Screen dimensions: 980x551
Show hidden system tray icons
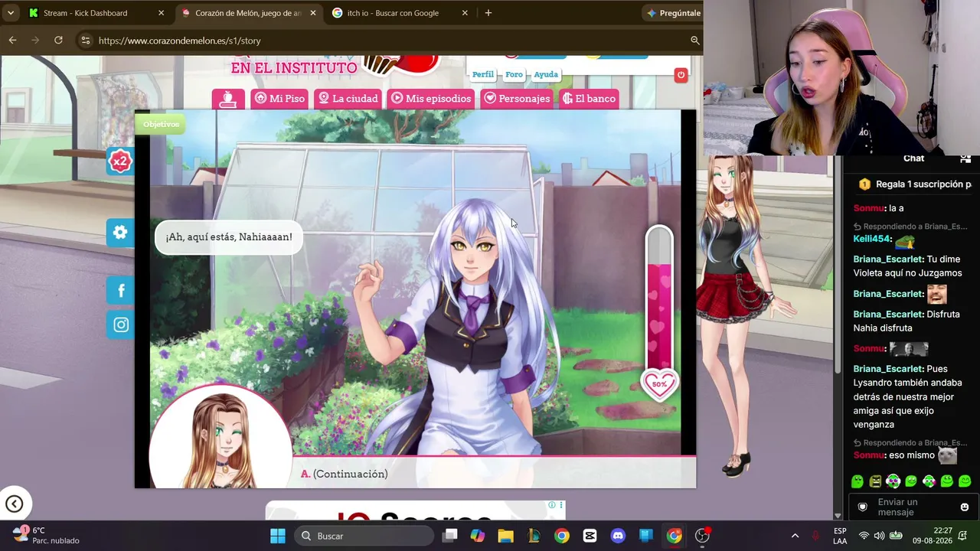tap(795, 536)
